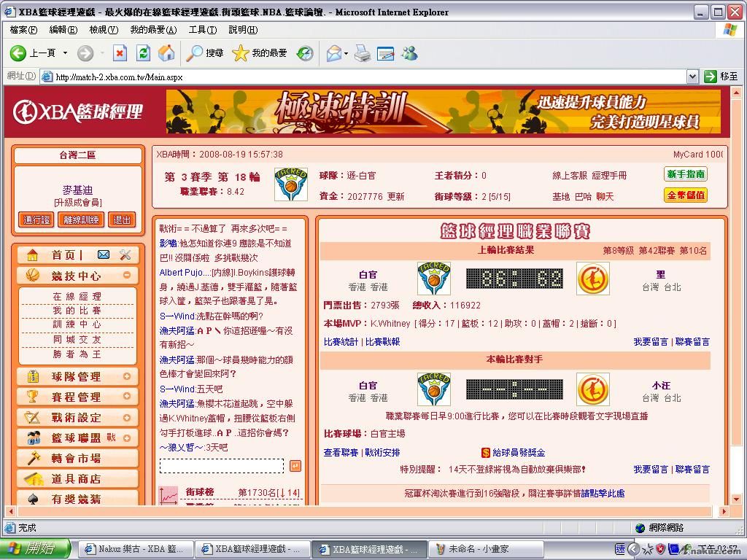The height and width of the screenshot is (560, 747).
Task: Open the 比賽統計 link
Action: 341,341
